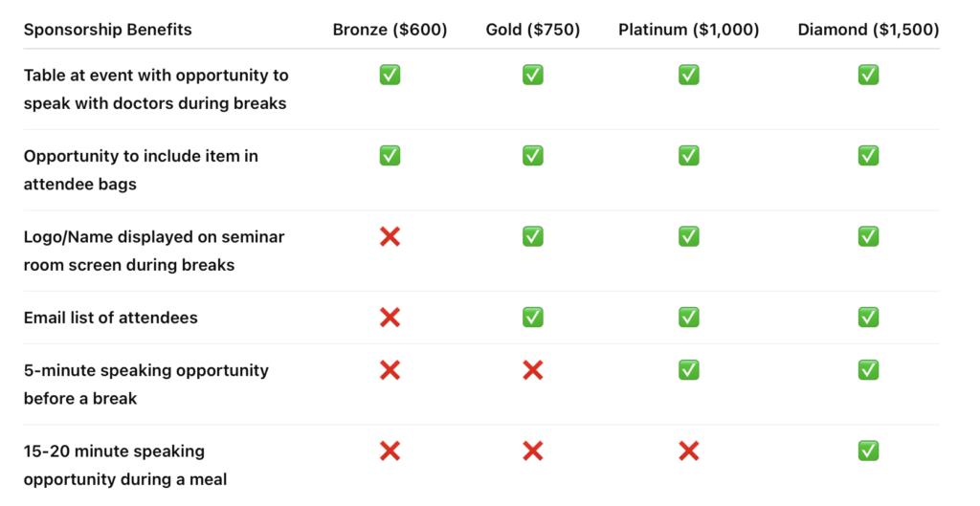The height and width of the screenshot is (506, 980).
Task: Click Platinum checkmark for 5-minute speaking opportunity
Action: (x=688, y=370)
